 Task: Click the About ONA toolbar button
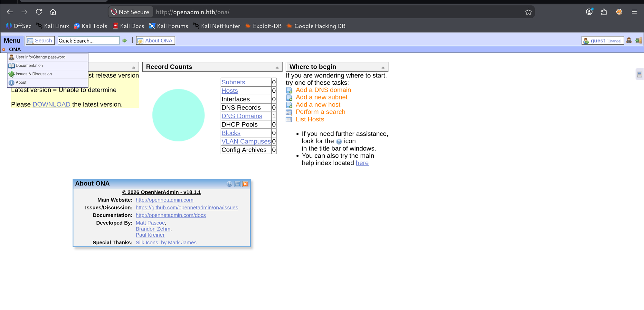pyautogui.click(x=155, y=41)
